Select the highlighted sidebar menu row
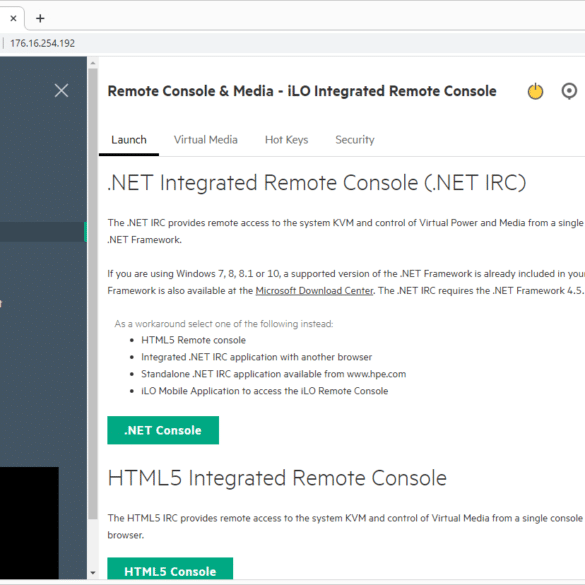585x585 pixels. [43, 232]
